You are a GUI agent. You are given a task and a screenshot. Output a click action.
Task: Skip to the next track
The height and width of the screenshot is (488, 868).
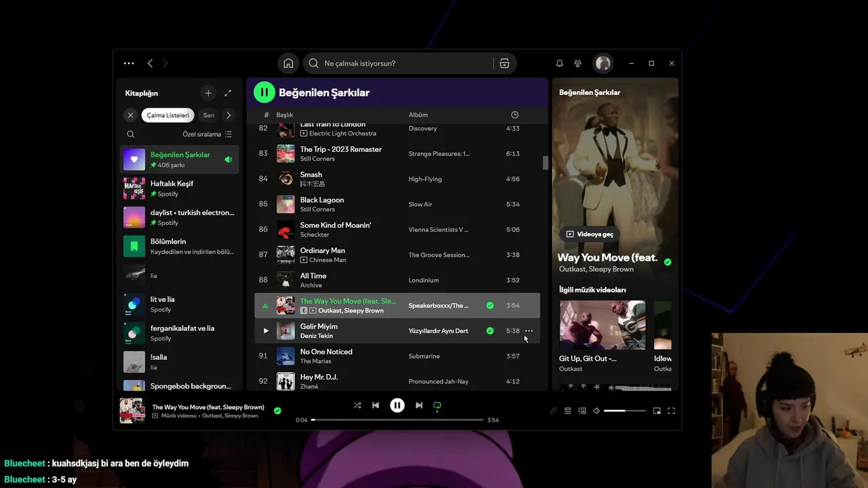(419, 405)
